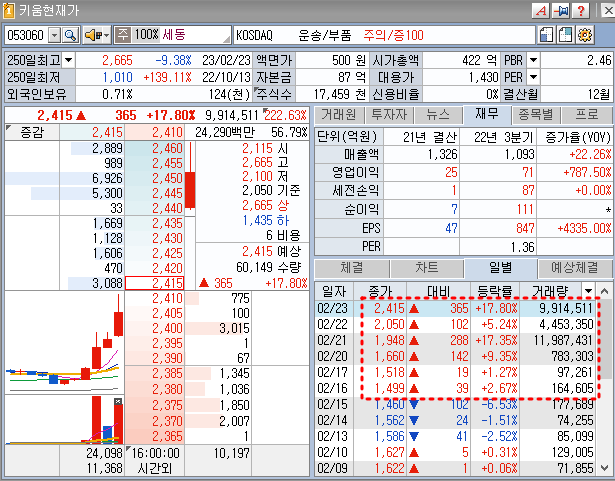Click the 일자 column header

334,291
